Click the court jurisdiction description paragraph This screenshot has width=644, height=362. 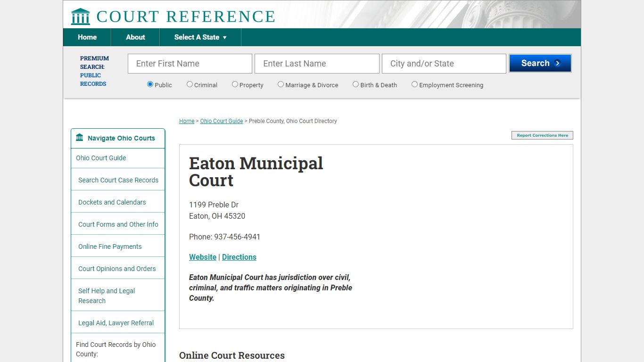click(271, 288)
